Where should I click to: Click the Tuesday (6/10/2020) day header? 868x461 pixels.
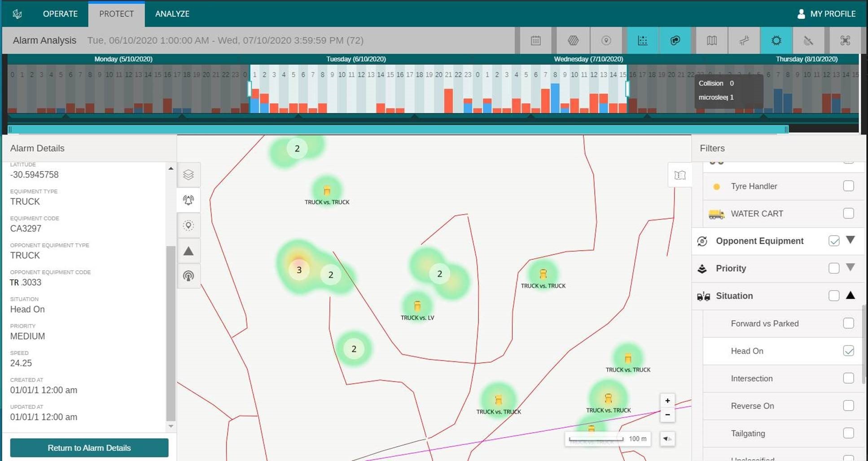click(356, 59)
